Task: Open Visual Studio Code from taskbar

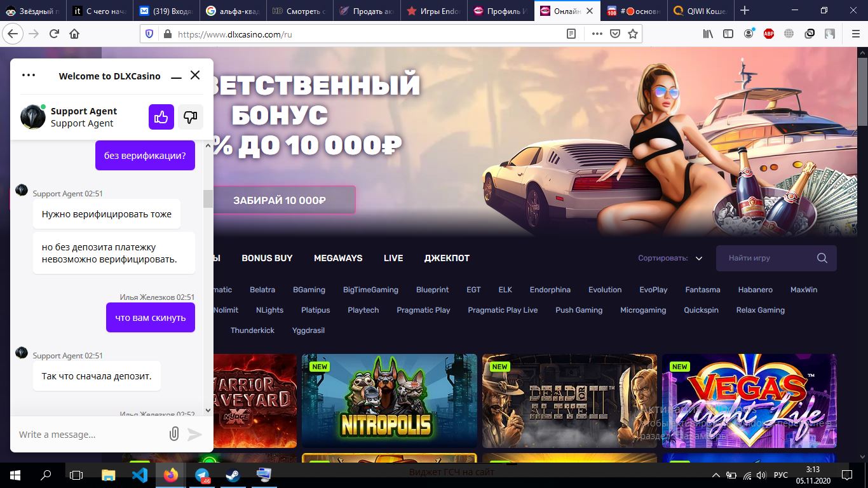Action: tap(140, 475)
